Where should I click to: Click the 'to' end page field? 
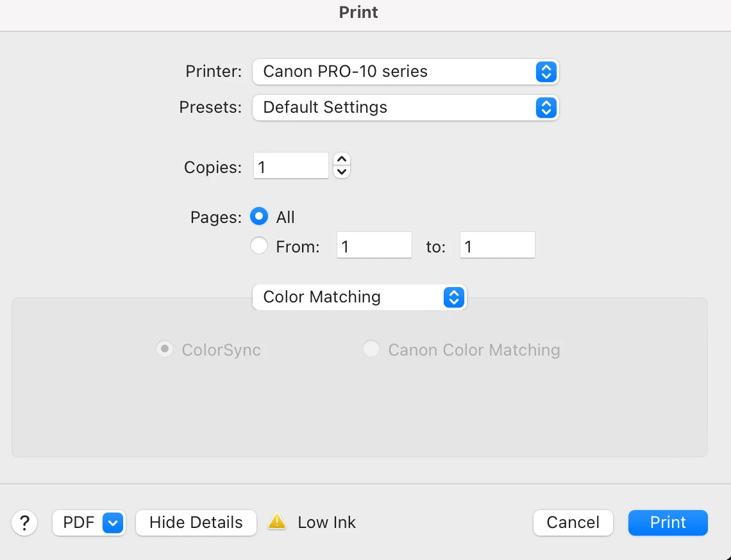click(497, 245)
